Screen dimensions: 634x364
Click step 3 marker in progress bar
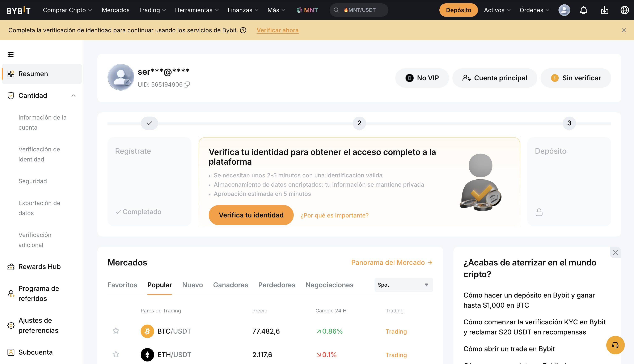569,123
